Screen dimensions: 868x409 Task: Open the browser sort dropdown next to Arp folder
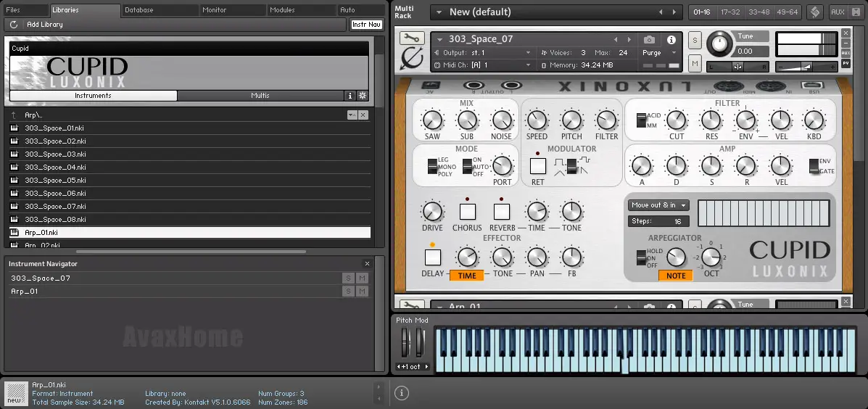pyautogui.click(x=352, y=115)
